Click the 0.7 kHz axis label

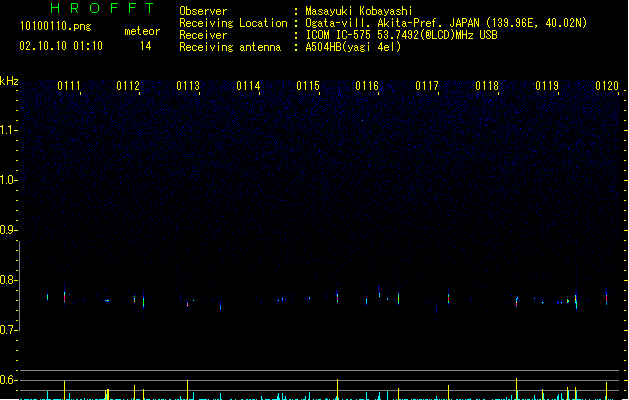pos(8,330)
